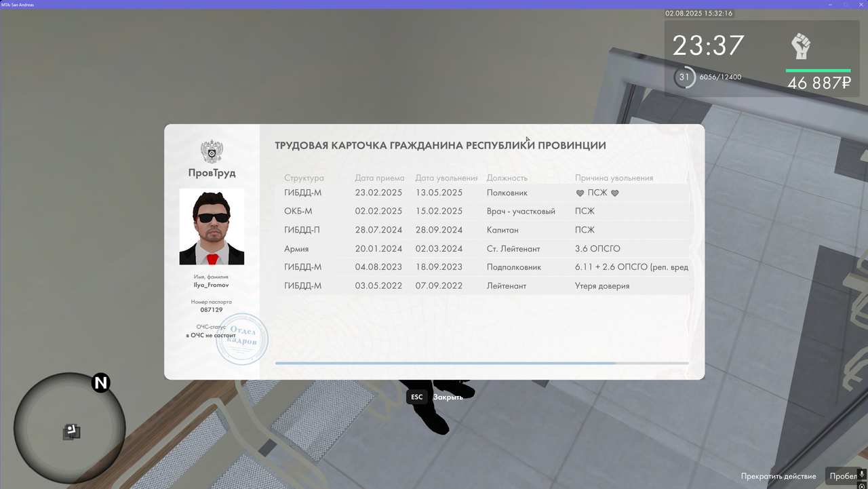Click the ESC key icon

coord(416,397)
